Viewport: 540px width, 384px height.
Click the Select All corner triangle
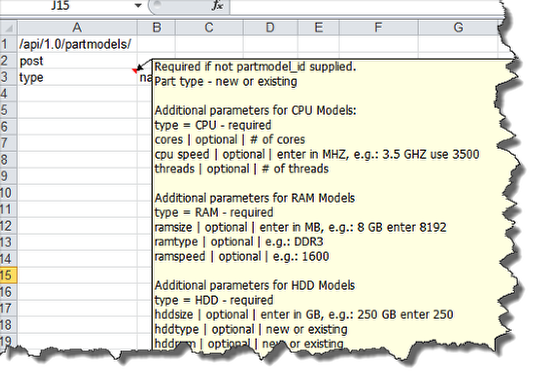(9, 28)
